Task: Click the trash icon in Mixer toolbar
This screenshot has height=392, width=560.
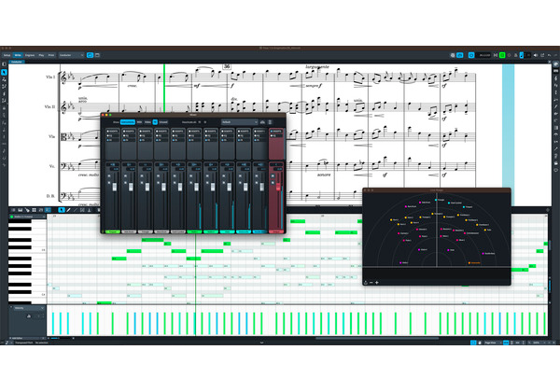Action: tap(270, 122)
